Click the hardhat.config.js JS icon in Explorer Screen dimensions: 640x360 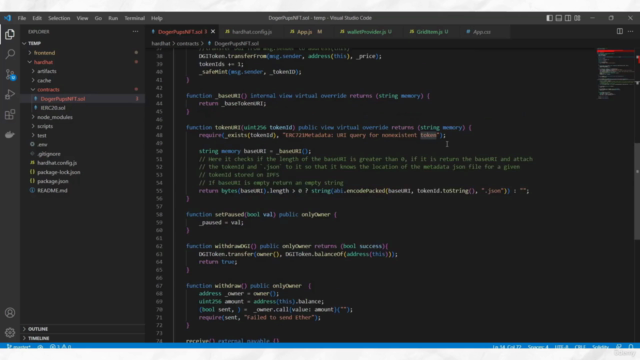click(32, 162)
